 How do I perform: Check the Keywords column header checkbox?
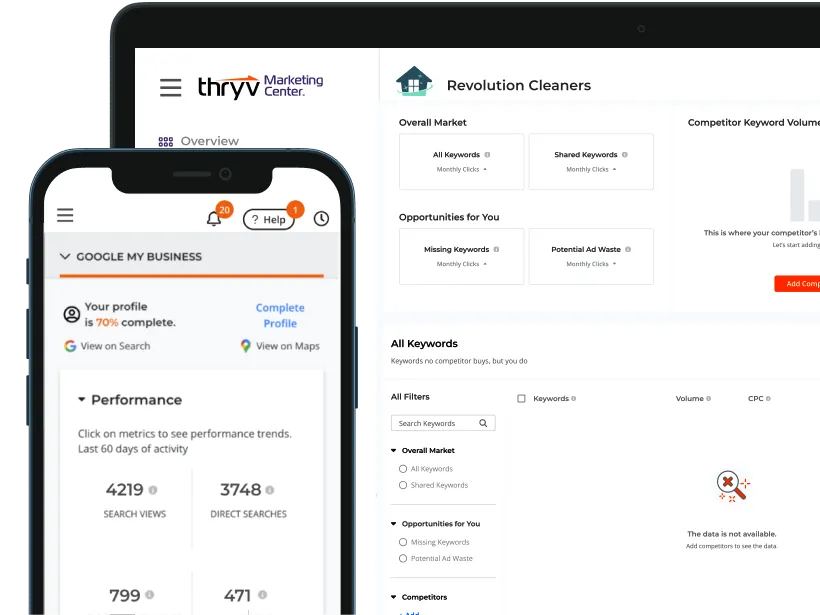coord(521,398)
